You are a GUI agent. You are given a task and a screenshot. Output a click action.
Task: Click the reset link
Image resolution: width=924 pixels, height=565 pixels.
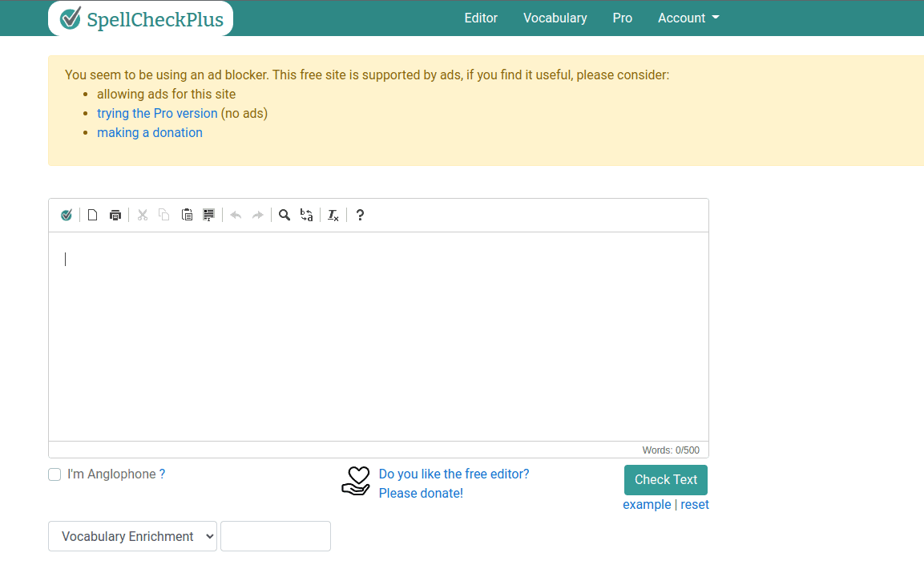click(695, 505)
